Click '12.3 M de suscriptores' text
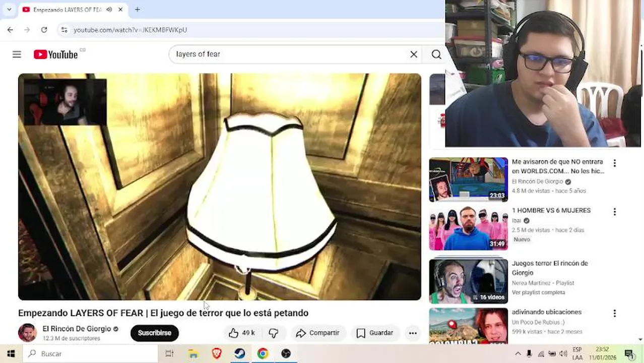Screen dimensions: 644x363 tap(71, 338)
